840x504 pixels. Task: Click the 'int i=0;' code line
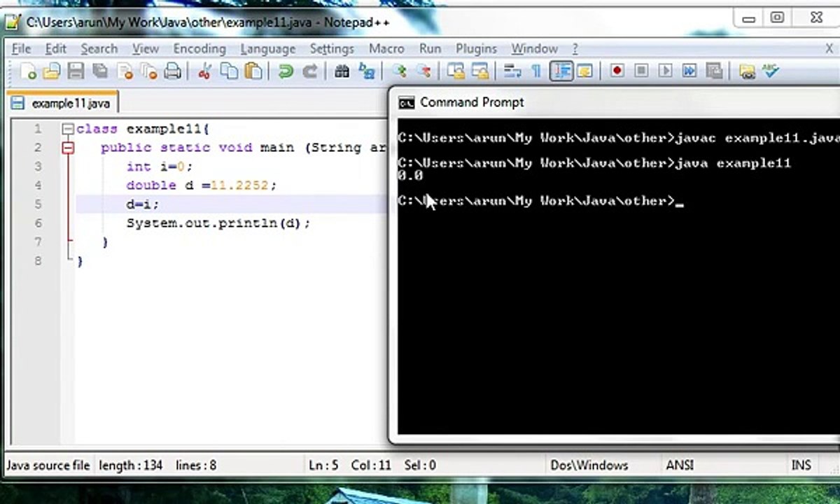click(x=159, y=167)
